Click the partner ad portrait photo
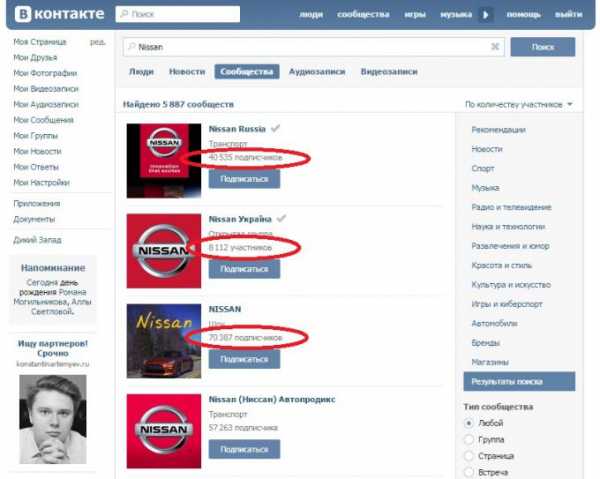 pyautogui.click(x=53, y=419)
